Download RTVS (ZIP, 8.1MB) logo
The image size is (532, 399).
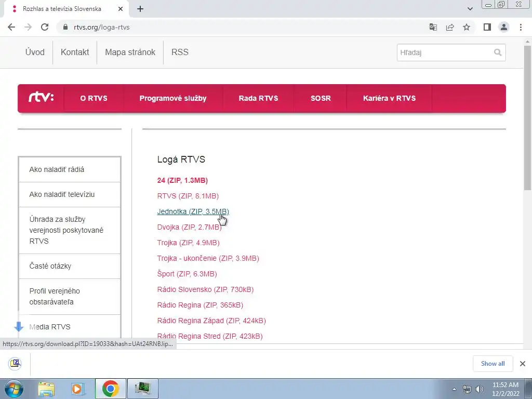188,196
